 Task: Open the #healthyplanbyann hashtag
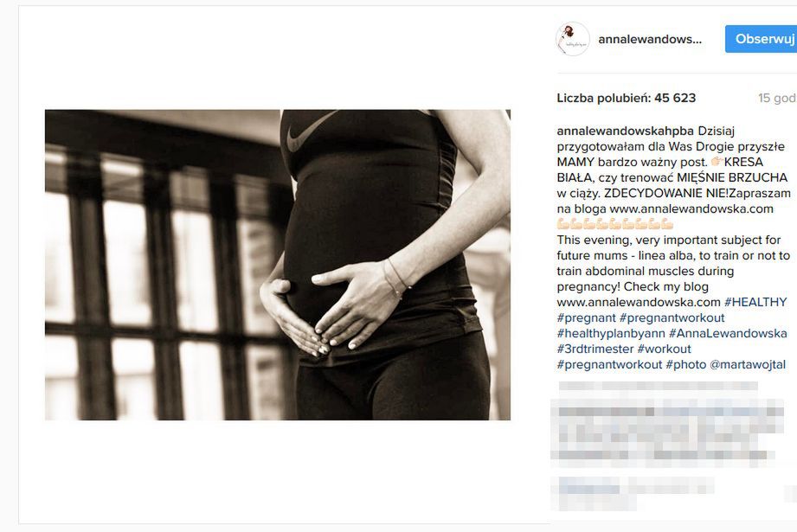[x=611, y=333]
